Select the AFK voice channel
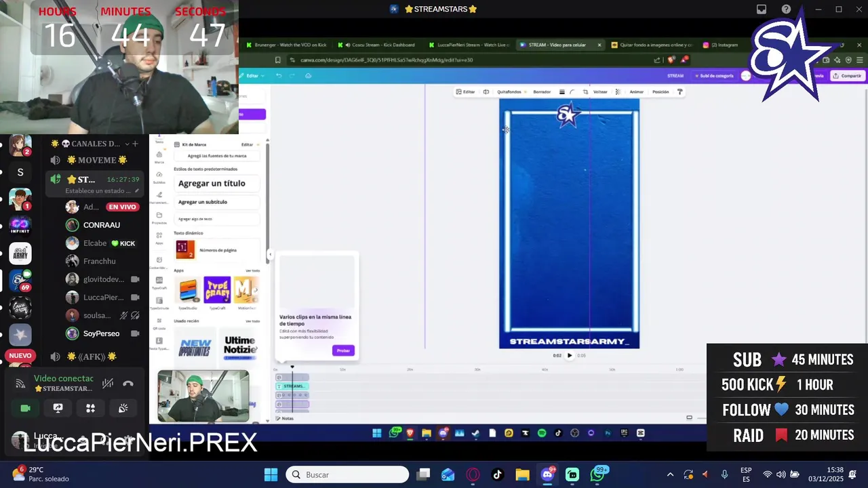Image resolution: width=868 pixels, height=488 pixels. (92, 357)
